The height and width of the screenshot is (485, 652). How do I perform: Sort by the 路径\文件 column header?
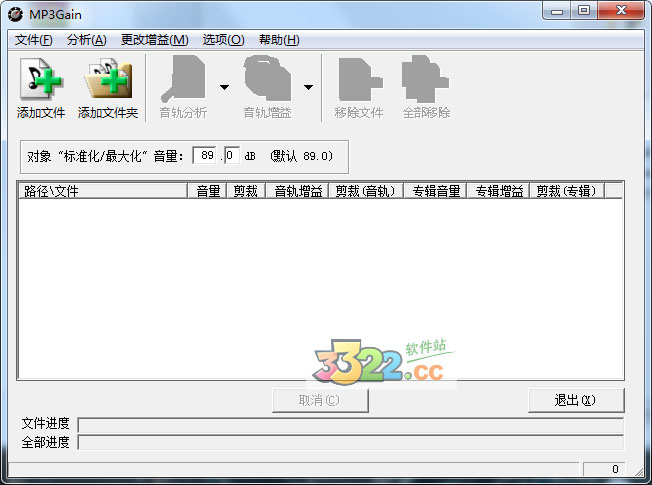coord(103,191)
